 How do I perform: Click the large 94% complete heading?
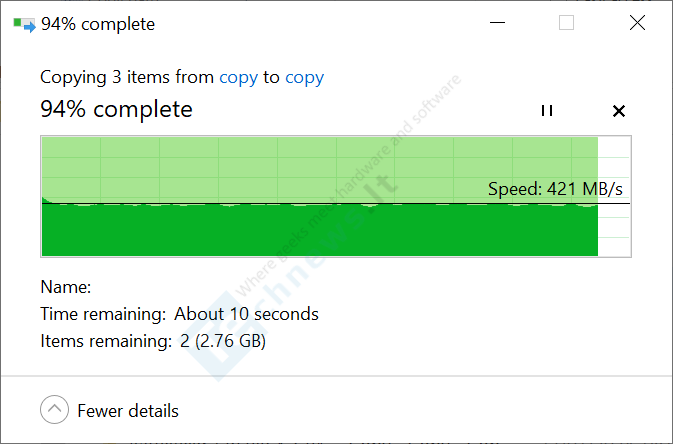[116, 109]
